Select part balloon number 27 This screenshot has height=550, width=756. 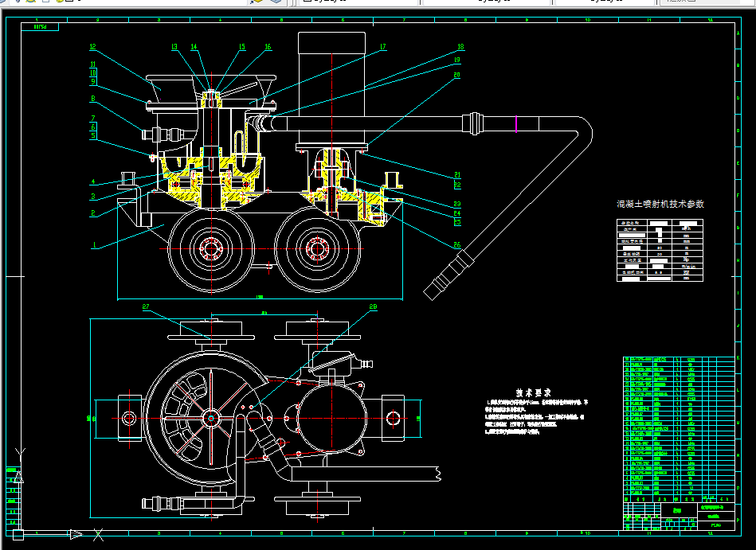[146, 306]
